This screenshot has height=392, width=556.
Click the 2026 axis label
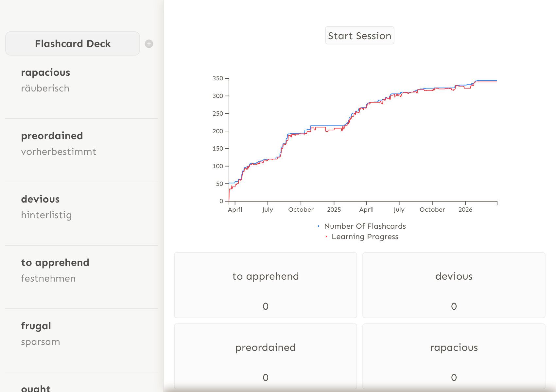tap(465, 210)
